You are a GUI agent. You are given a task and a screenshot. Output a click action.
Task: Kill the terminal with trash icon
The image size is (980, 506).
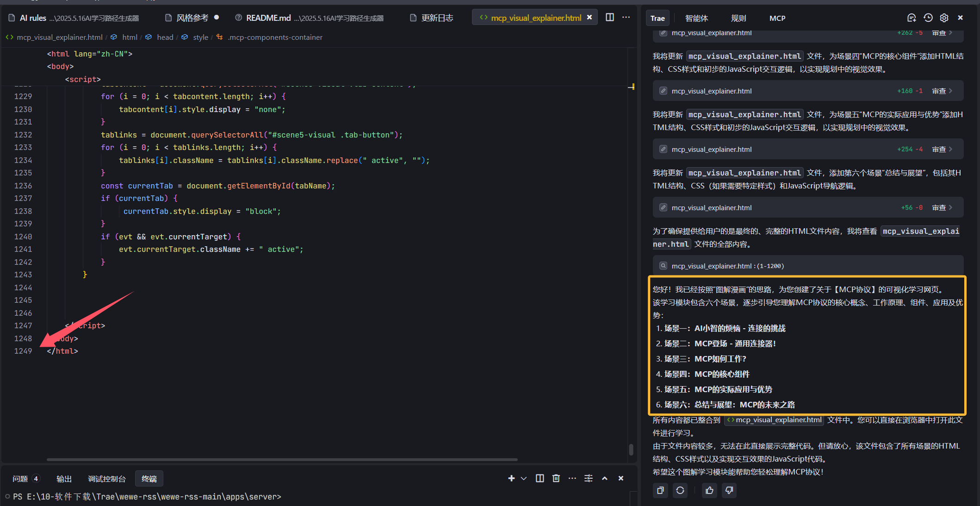pos(556,478)
